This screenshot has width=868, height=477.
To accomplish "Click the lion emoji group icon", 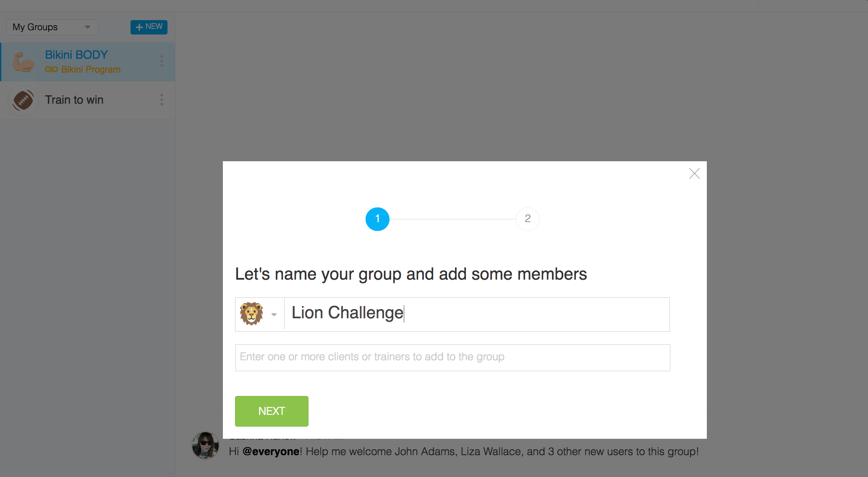I will click(251, 314).
